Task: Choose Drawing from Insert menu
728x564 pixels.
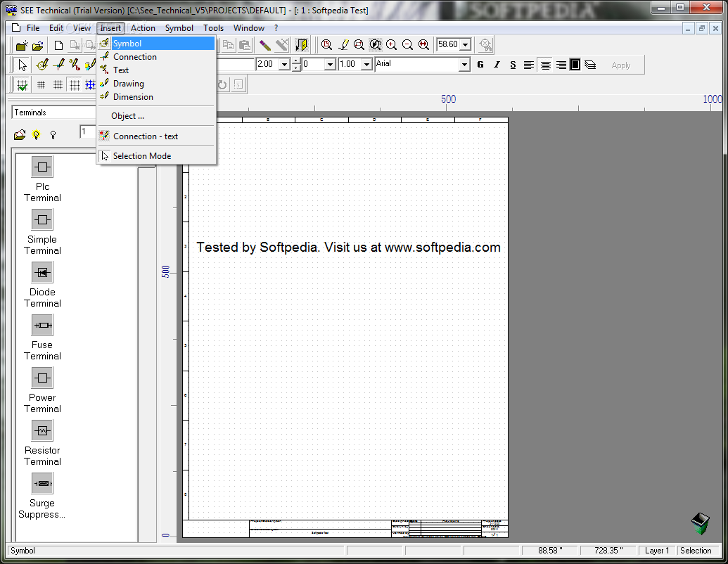Action: click(x=156, y=84)
